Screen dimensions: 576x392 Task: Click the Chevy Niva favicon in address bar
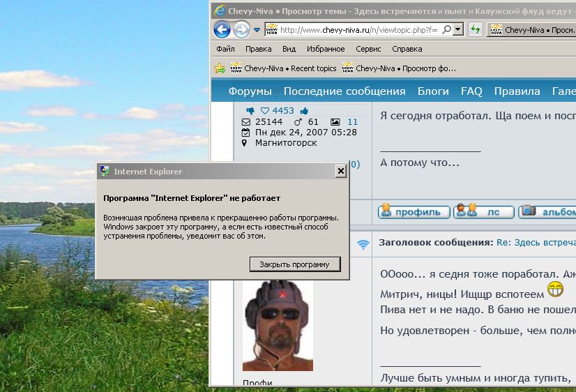point(272,29)
